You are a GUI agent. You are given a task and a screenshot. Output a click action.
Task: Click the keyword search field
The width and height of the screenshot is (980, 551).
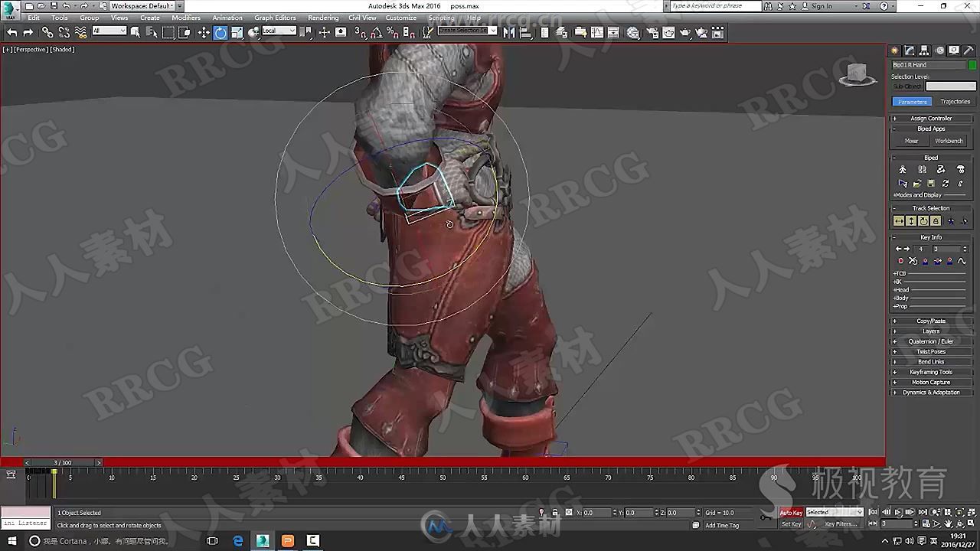pyautogui.click(x=716, y=6)
